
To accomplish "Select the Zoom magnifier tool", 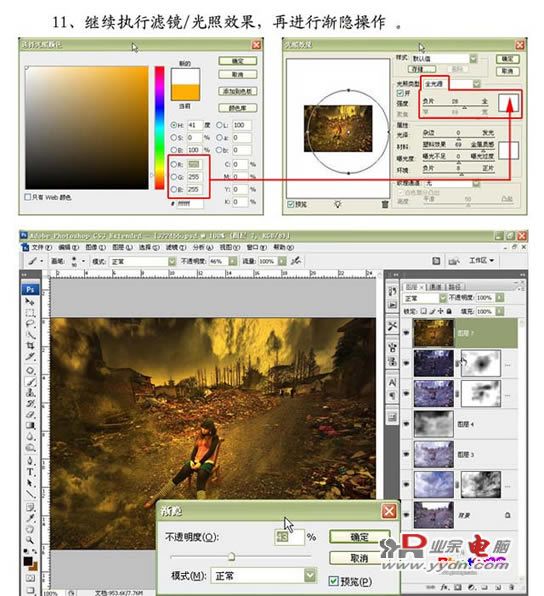I will point(30,539).
